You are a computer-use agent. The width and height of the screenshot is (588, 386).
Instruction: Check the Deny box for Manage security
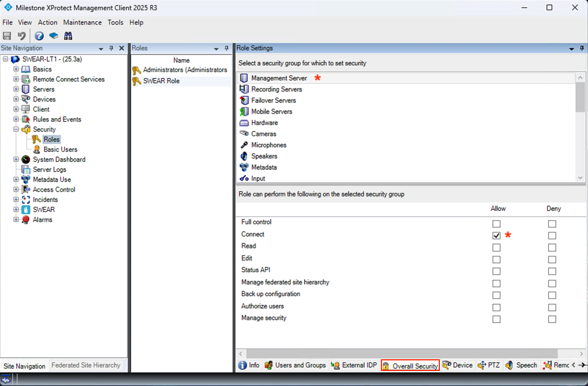(x=552, y=319)
